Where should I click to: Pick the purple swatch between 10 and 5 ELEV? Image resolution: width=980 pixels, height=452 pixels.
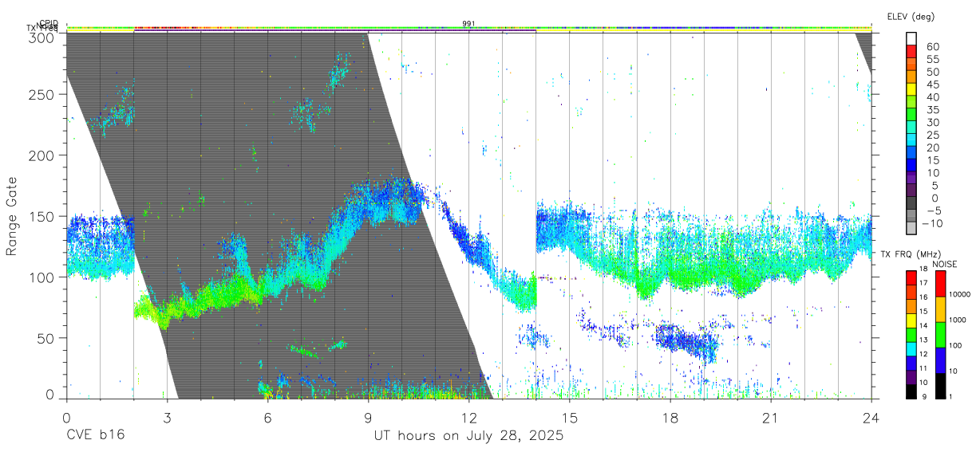click(911, 179)
